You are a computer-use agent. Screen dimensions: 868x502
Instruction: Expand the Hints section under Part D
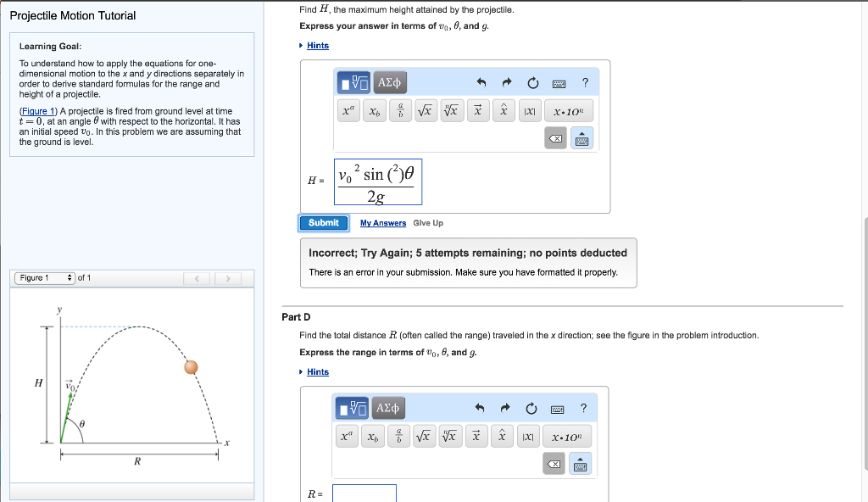pyautogui.click(x=316, y=372)
